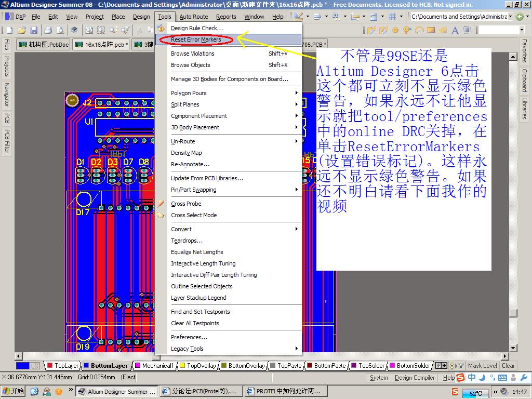This screenshot has width=532, height=399.
Task: Click the Clear button in status area
Action: pos(508,366)
